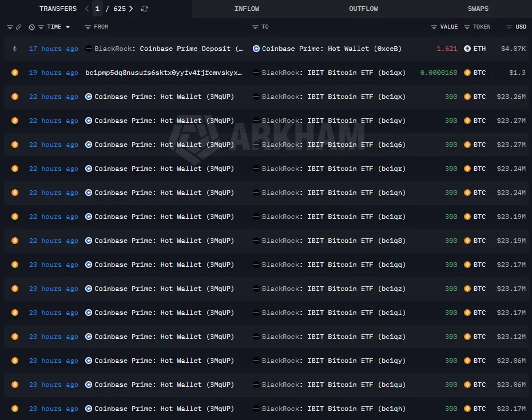Open 19 hours ago transaction link
Image resolution: width=532 pixels, height=420 pixels.
(53, 73)
